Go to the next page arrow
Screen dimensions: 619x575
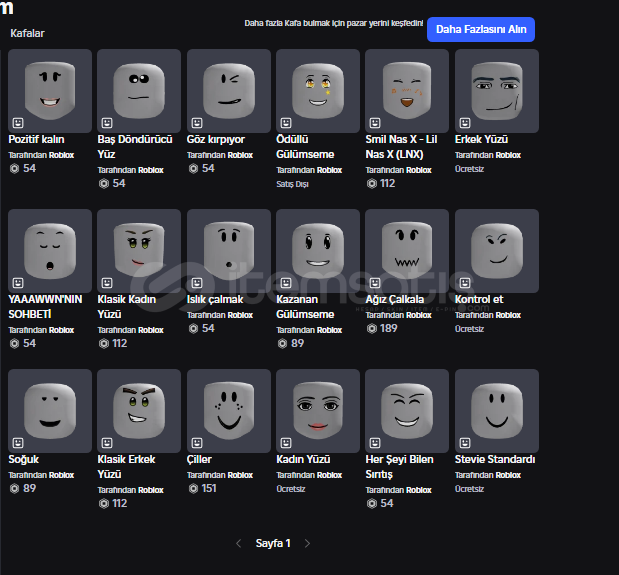pyautogui.click(x=307, y=543)
